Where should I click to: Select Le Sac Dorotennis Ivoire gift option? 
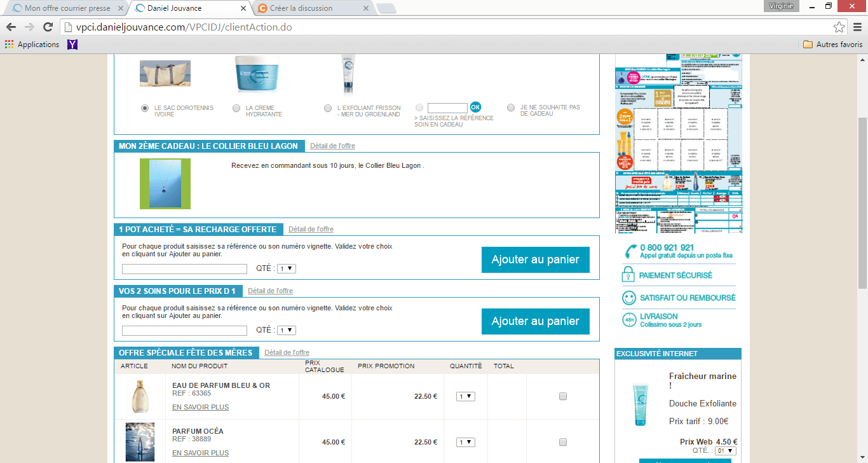pos(145,108)
